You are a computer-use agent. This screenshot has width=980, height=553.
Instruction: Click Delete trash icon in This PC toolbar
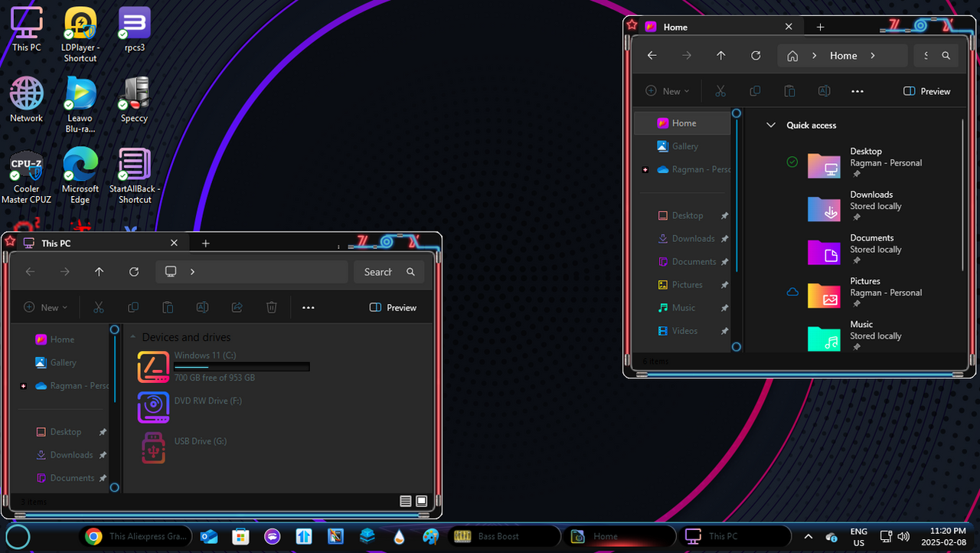click(x=271, y=307)
